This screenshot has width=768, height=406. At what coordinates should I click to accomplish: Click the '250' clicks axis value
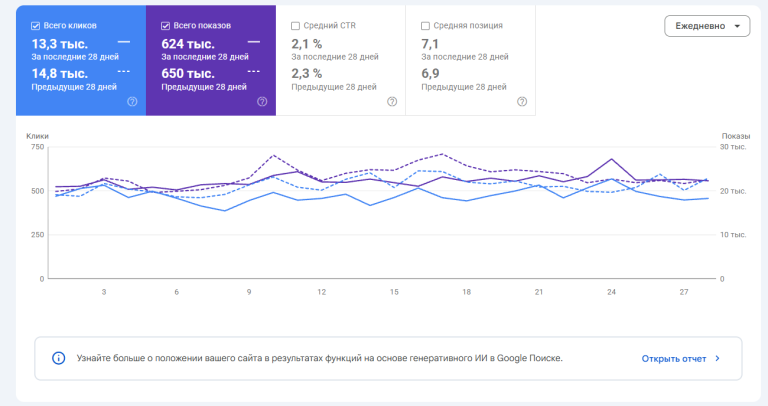pos(38,235)
